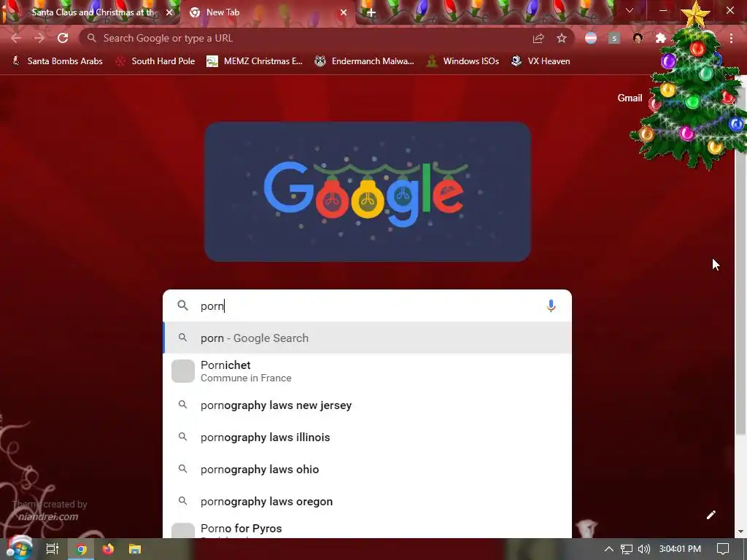
Task: Click into the Google search input box
Action: (x=369, y=306)
